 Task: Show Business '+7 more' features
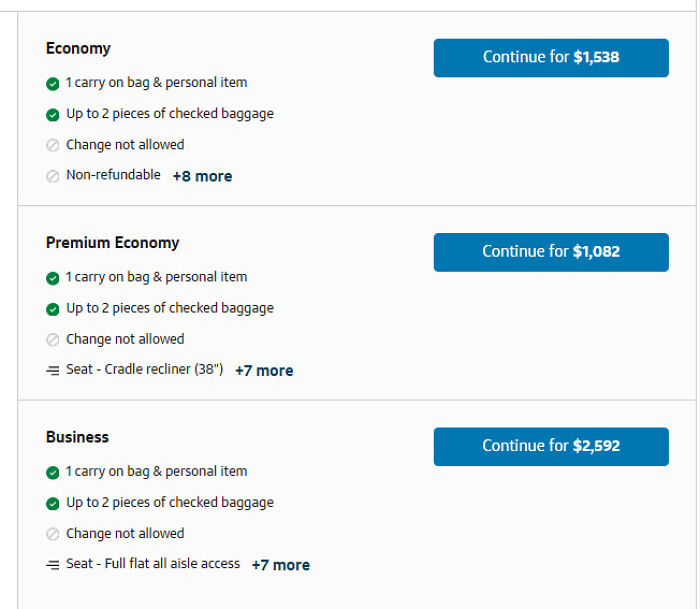tap(280, 565)
